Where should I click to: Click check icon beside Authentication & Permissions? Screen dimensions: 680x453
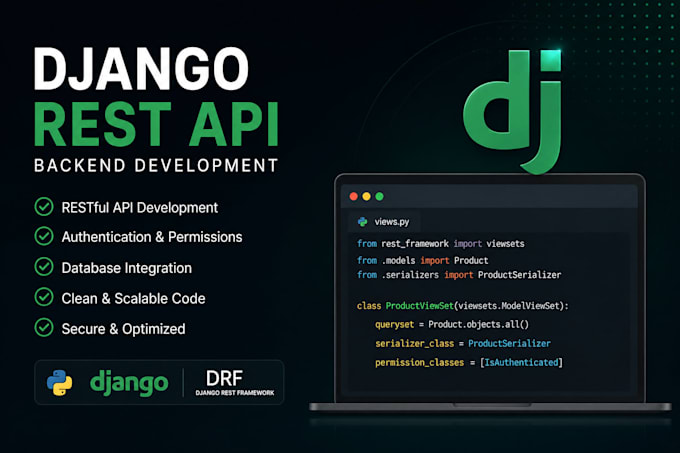coord(44,236)
